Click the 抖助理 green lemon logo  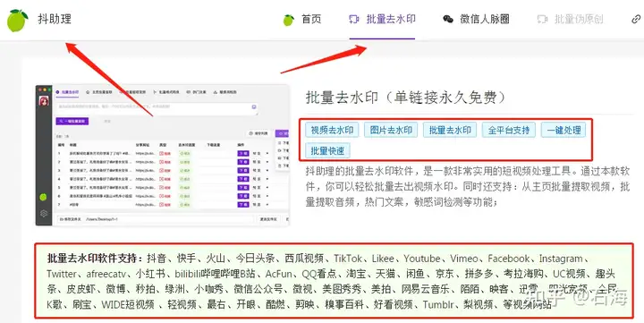[x=18, y=21]
